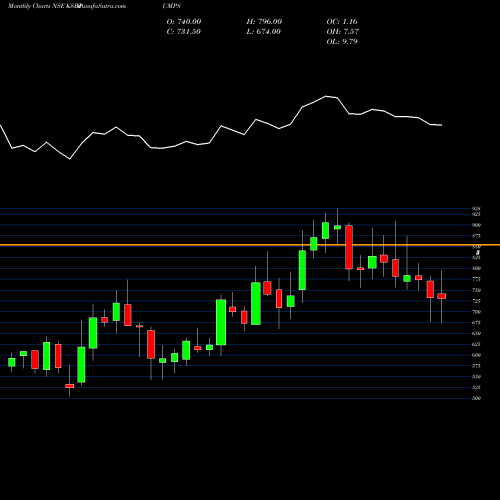
Task: Click the orange horizontal price level line
Action: point(250,245)
